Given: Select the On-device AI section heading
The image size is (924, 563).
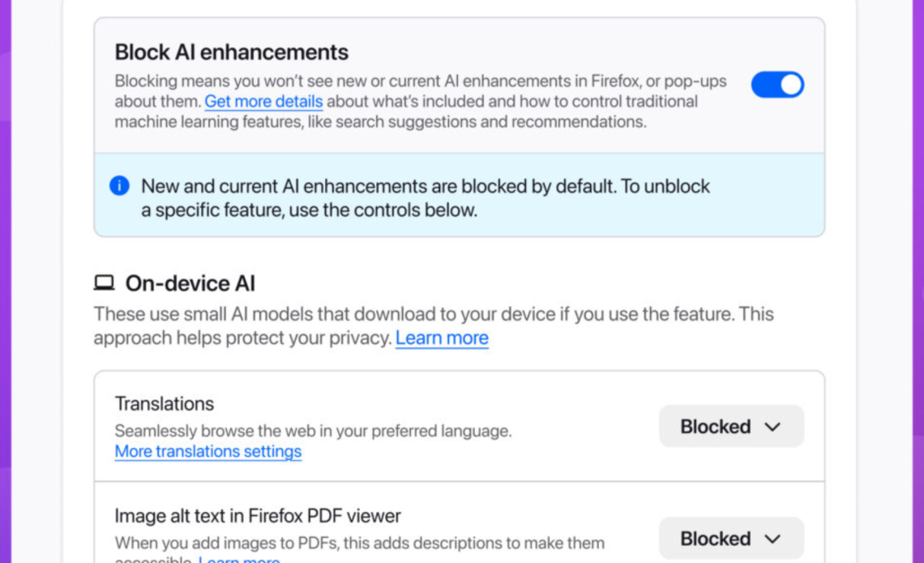Looking at the screenshot, I should 190,283.
